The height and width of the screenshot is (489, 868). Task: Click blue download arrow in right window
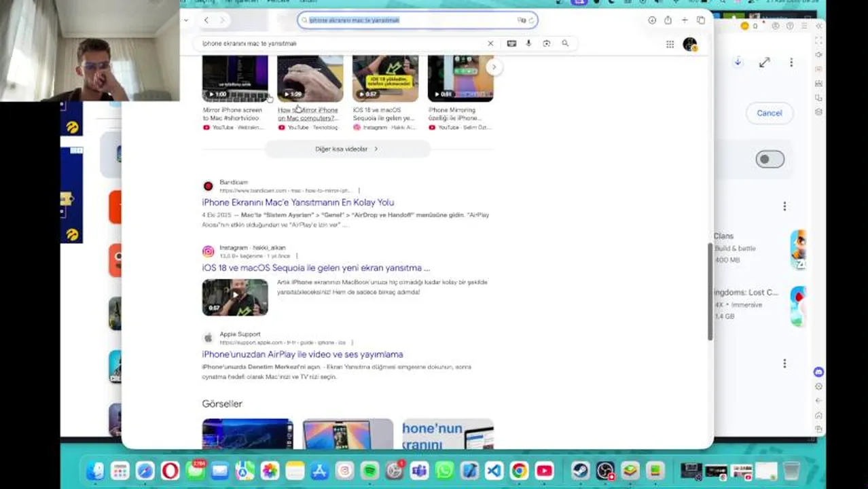(738, 62)
